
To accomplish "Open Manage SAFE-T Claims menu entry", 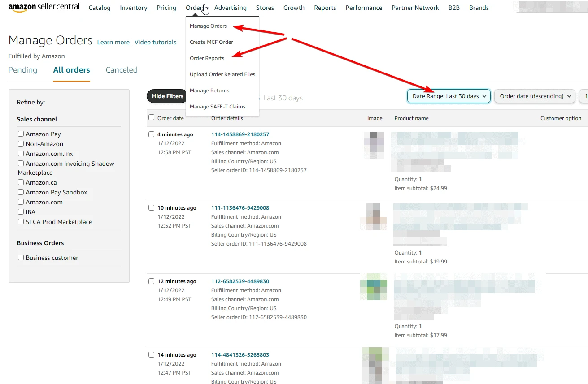I will pyautogui.click(x=218, y=107).
